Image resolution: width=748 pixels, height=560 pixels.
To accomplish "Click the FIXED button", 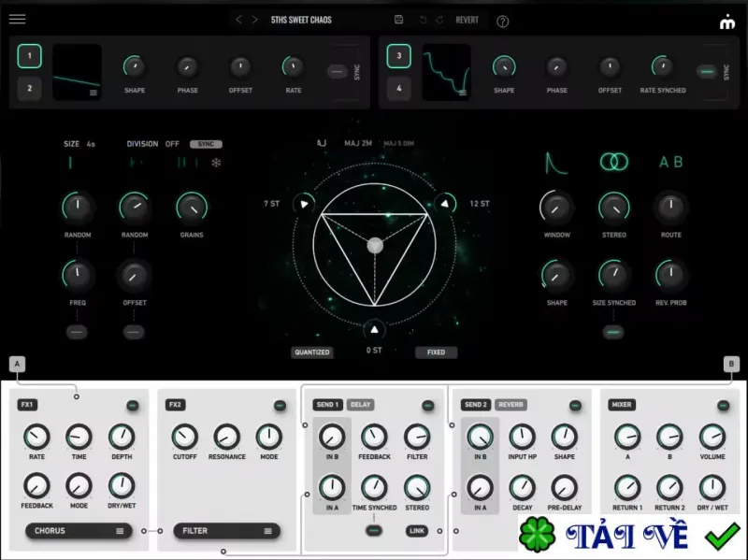I will tap(436, 352).
